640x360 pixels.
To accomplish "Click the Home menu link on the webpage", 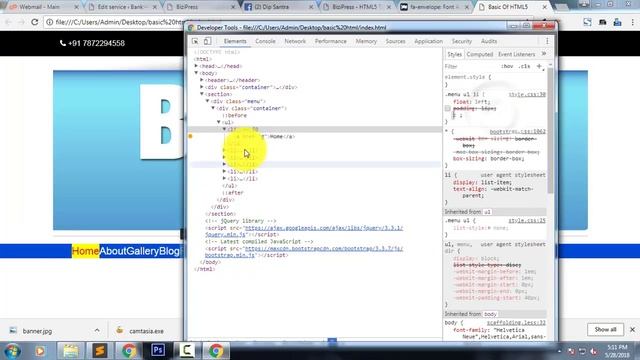I will click(85, 251).
